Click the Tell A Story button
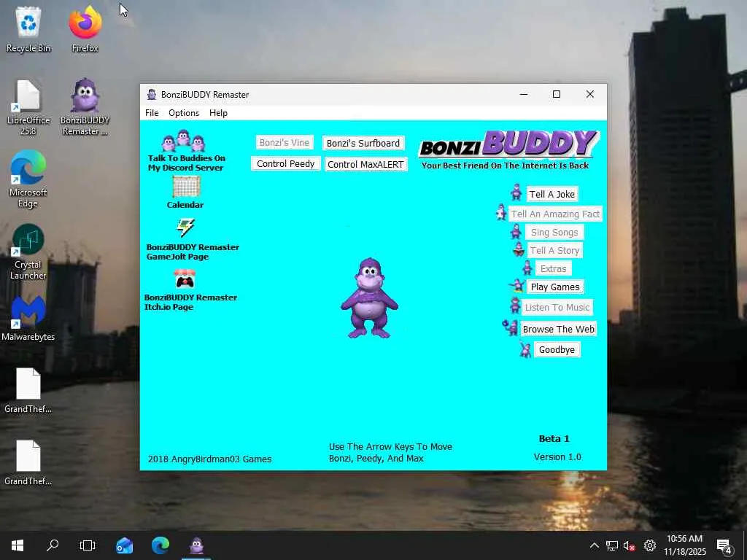Viewport: 747px width, 560px height. pyautogui.click(x=554, y=250)
